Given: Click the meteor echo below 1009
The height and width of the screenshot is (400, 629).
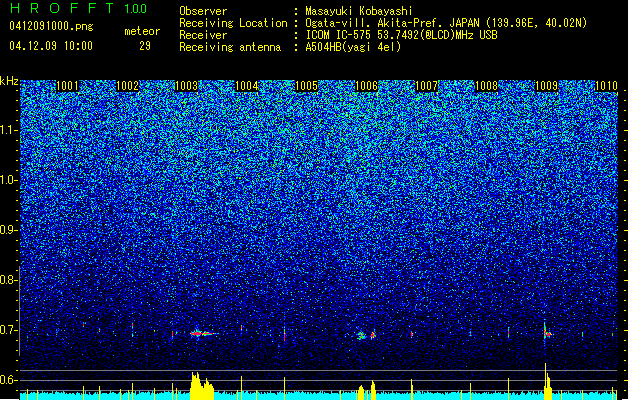Looking at the screenshot, I should tap(547, 332).
